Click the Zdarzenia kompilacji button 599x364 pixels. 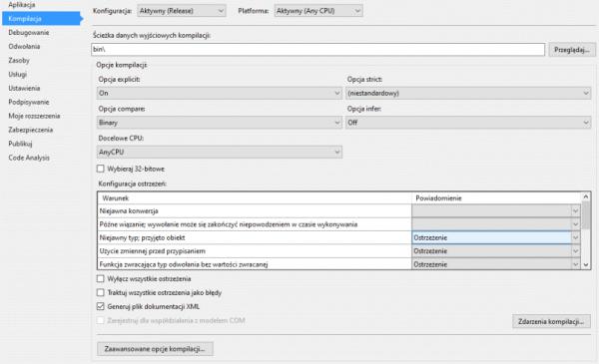(551, 322)
